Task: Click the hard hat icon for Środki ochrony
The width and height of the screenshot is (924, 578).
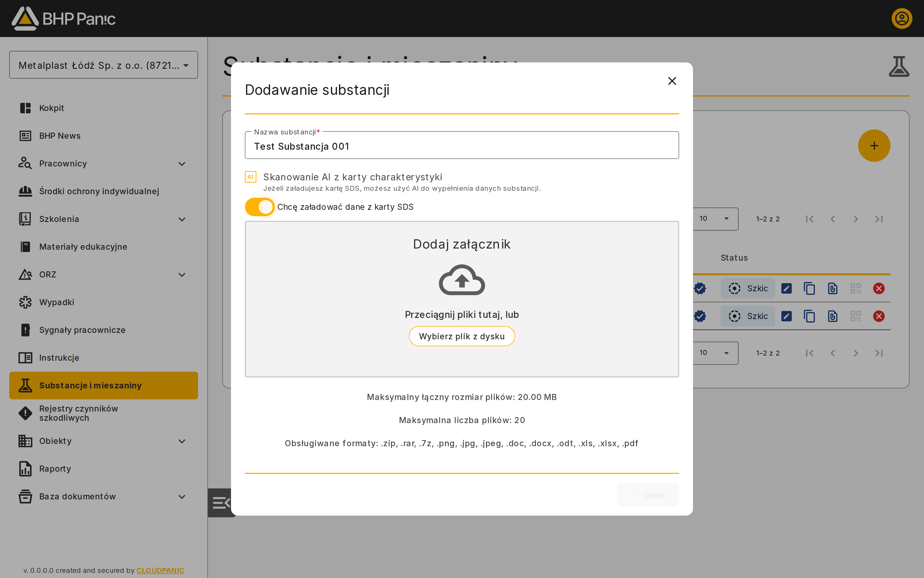Action: point(25,191)
